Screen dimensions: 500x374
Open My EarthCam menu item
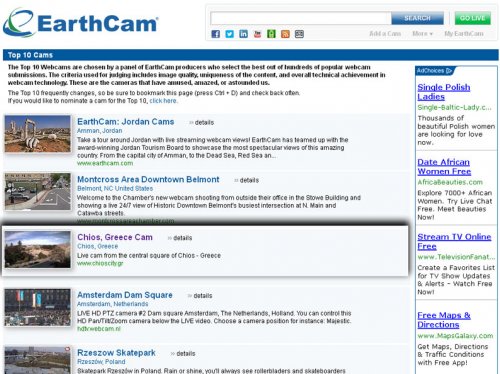pyautogui.click(x=464, y=34)
